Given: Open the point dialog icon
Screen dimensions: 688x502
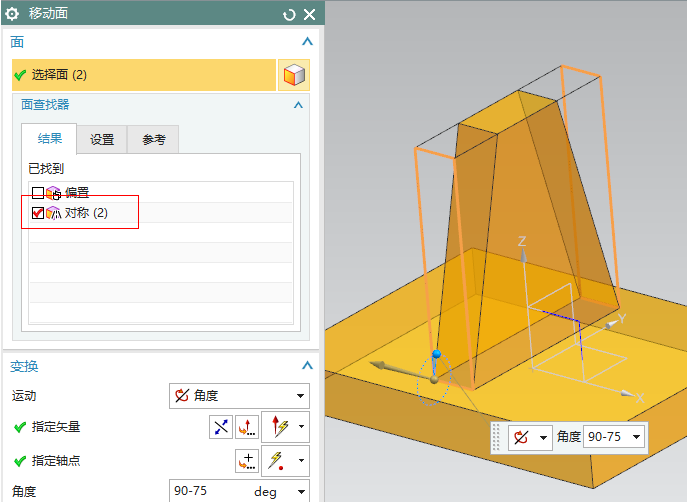Looking at the screenshot, I should pyautogui.click(x=246, y=461).
